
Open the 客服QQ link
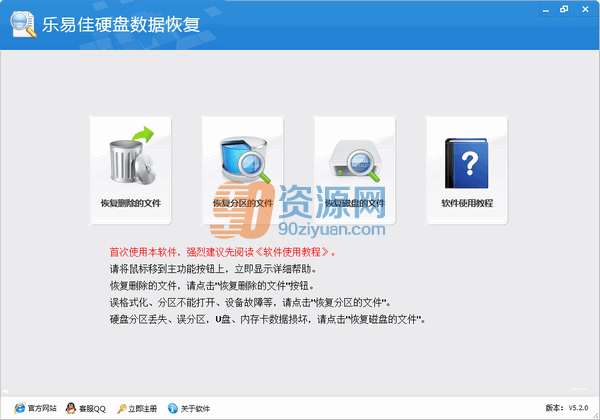pyautogui.click(x=92, y=409)
